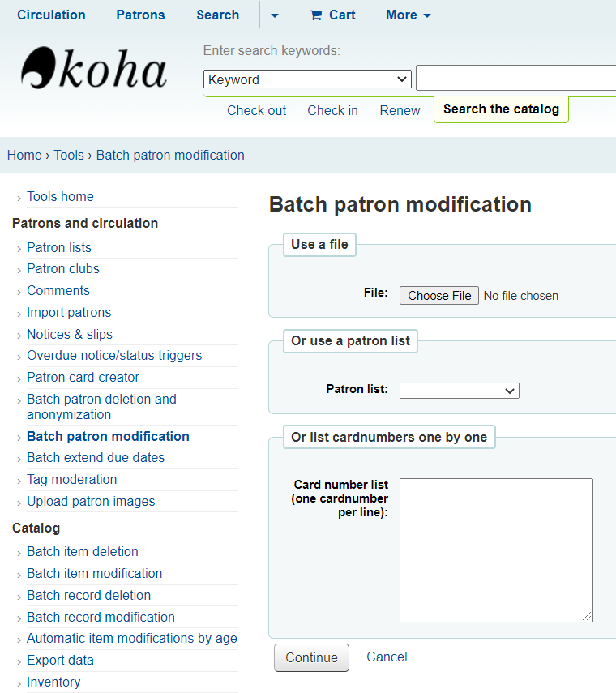Switch to the Check in tab

click(333, 110)
